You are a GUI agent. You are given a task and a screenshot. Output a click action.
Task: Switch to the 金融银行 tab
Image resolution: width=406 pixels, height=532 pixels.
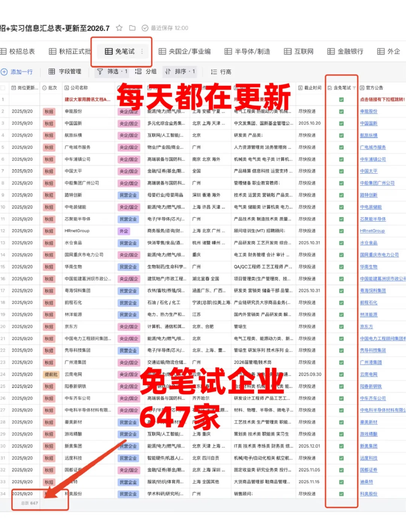(345, 52)
